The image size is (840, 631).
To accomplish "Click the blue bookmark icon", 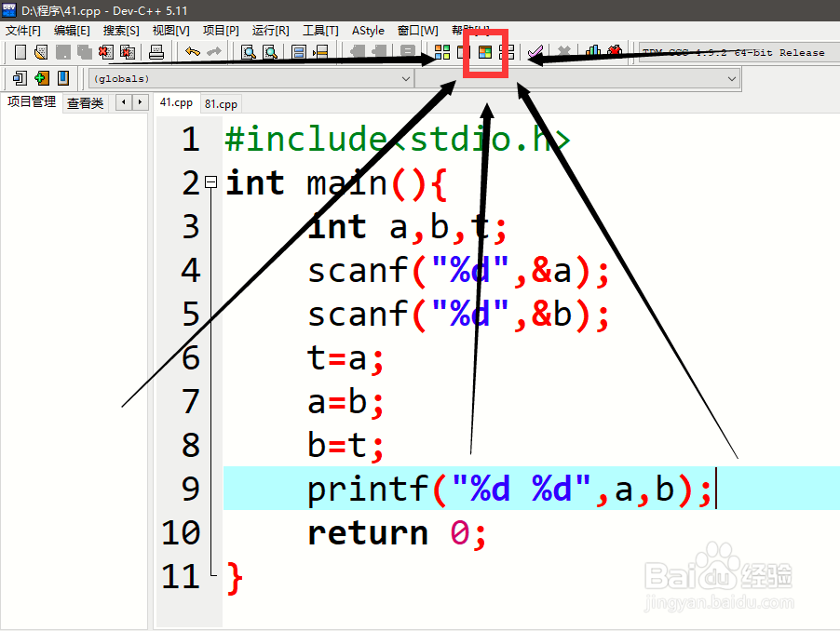I will pos(63,78).
